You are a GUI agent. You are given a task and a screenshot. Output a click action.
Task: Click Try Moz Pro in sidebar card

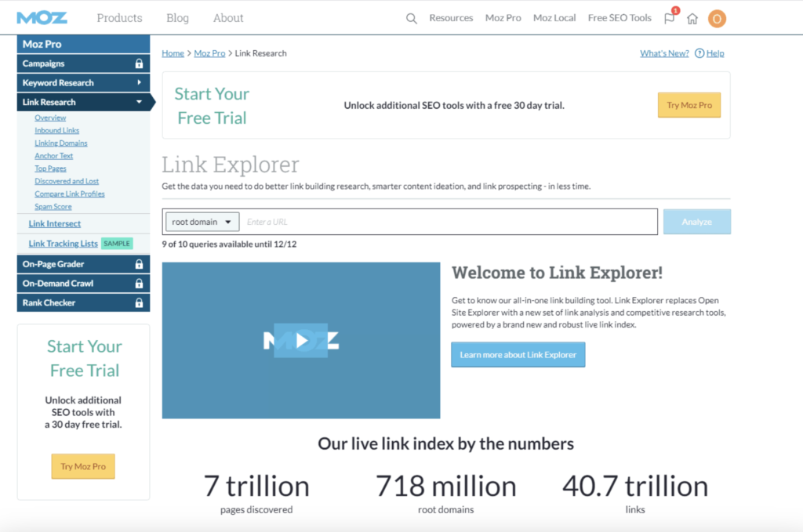pyautogui.click(x=83, y=466)
